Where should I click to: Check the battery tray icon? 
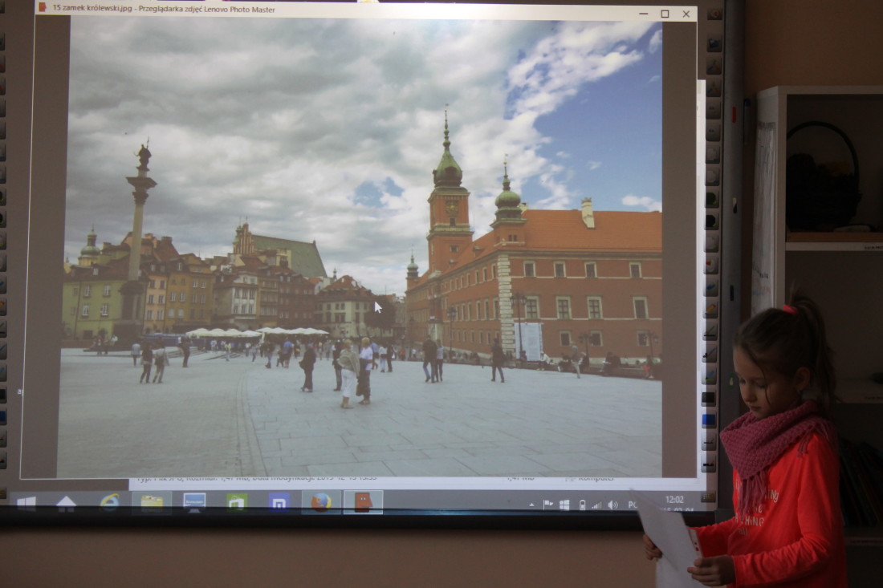[x=582, y=505]
